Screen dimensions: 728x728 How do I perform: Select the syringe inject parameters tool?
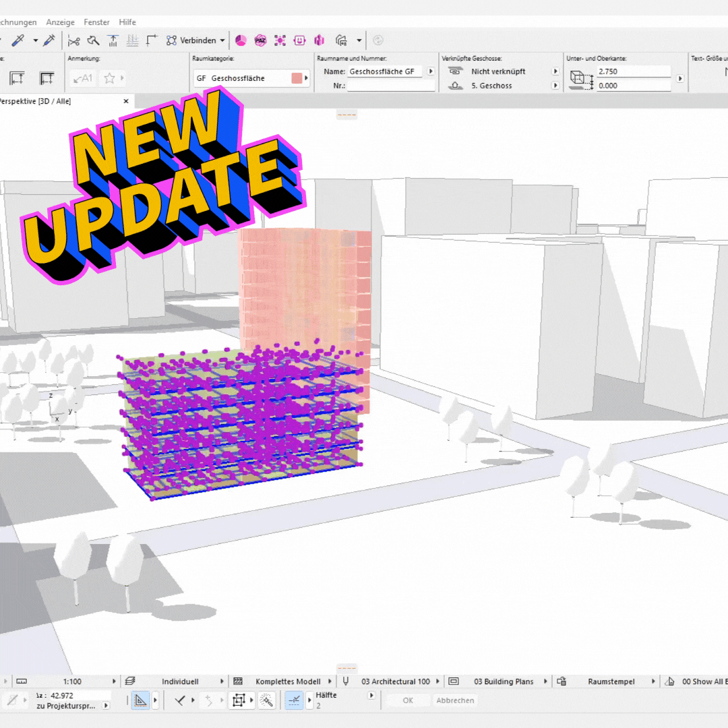tap(49, 41)
